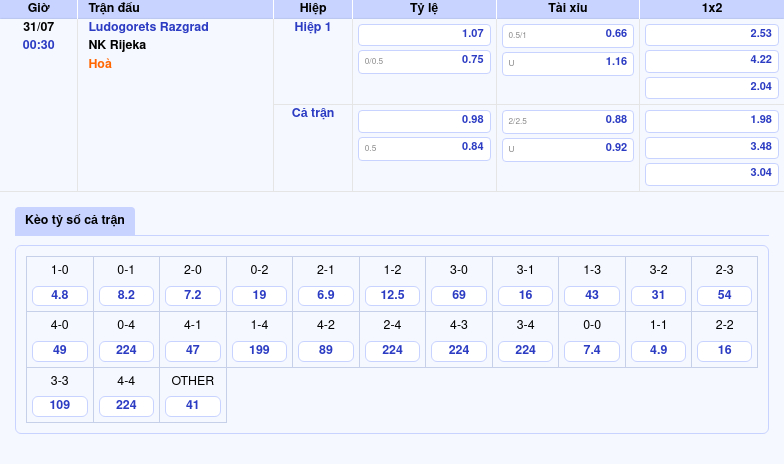Select correct score 1-0 at 4.8
This screenshot has width=784, height=464.
point(60,296)
